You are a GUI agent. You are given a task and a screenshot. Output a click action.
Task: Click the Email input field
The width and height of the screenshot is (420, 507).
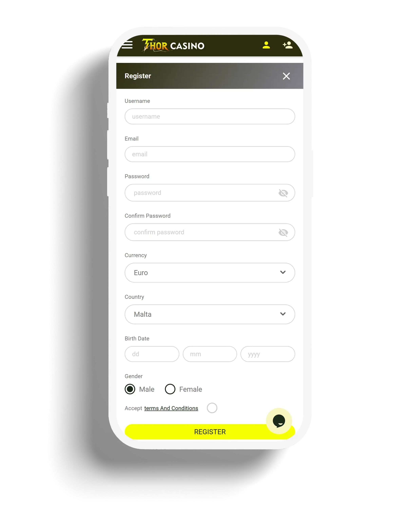click(x=210, y=154)
